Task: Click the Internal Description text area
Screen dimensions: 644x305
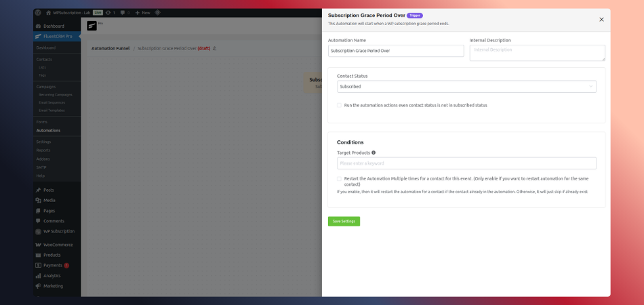Action: 537,53
